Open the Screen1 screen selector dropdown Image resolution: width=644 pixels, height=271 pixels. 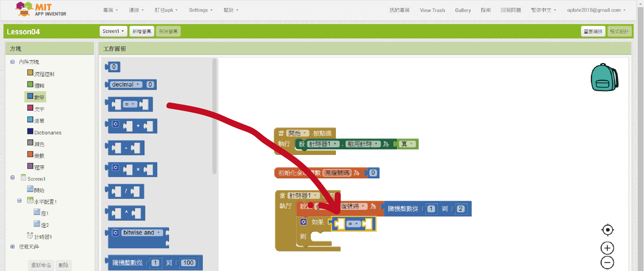(113, 31)
